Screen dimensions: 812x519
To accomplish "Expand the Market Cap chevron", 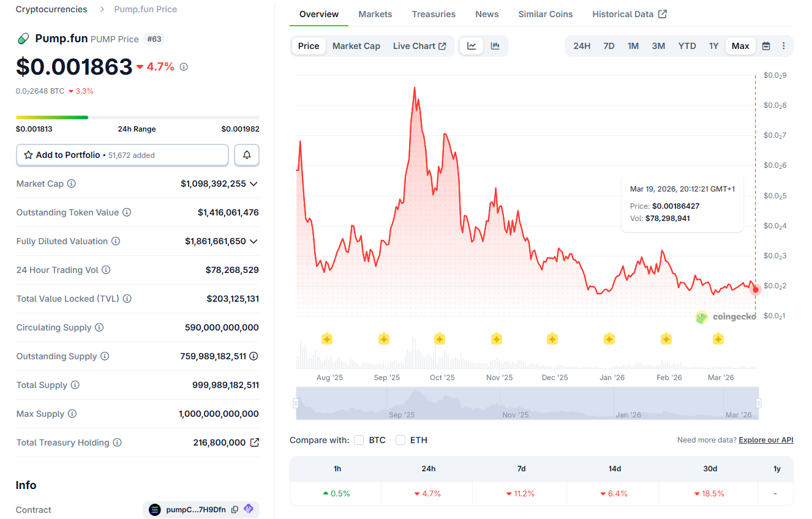I will [254, 184].
